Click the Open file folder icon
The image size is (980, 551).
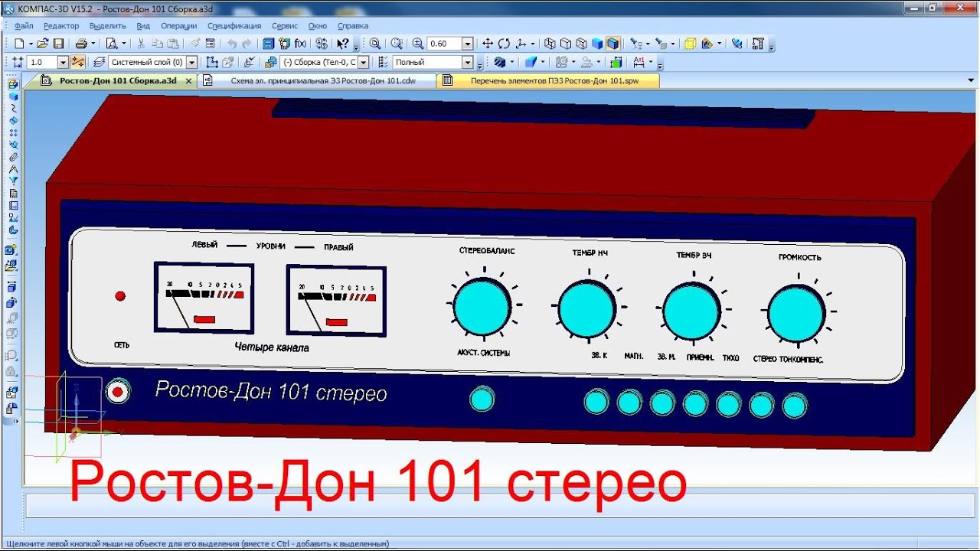(x=43, y=44)
